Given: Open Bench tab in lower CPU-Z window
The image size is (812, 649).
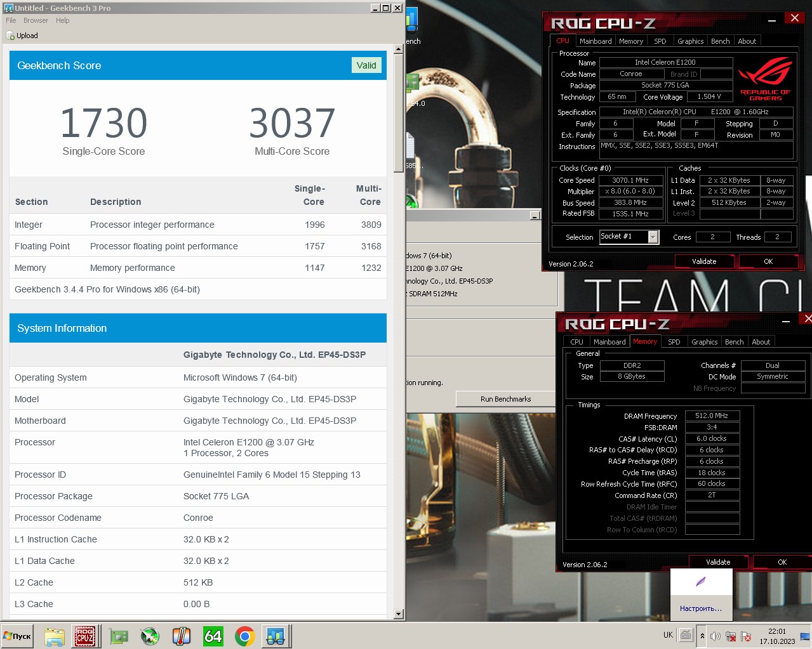Looking at the screenshot, I should [x=734, y=342].
